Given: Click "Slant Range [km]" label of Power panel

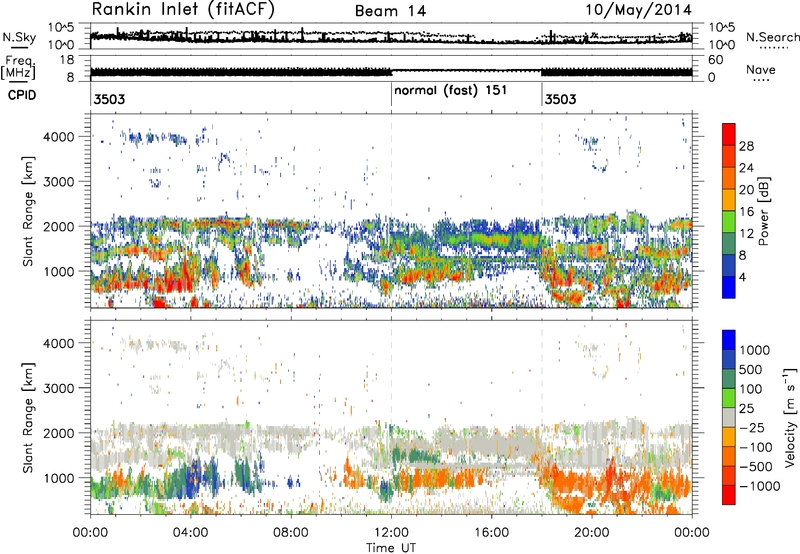Looking at the screenshot, I should 28,211.
